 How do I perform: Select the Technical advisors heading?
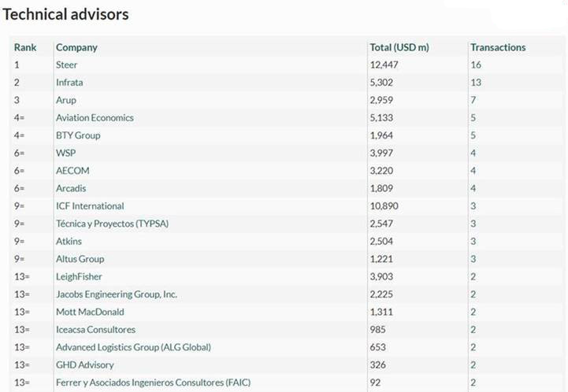(65, 14)
